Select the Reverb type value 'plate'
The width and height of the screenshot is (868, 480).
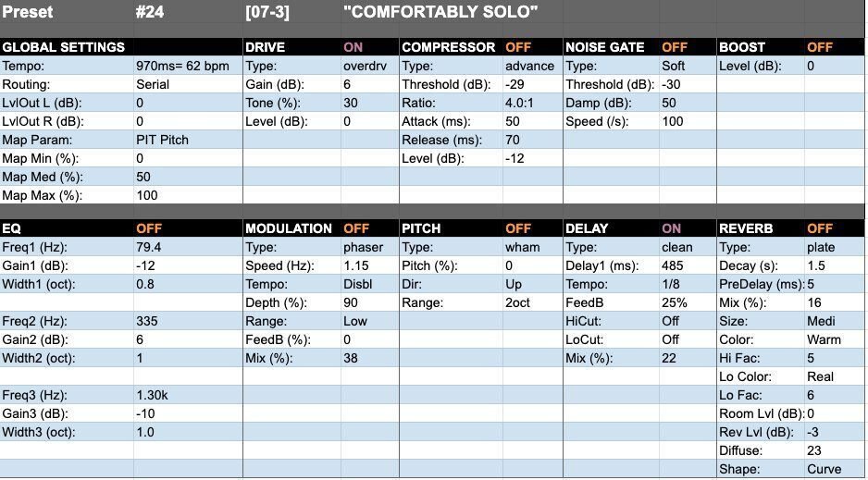(823, 247)
